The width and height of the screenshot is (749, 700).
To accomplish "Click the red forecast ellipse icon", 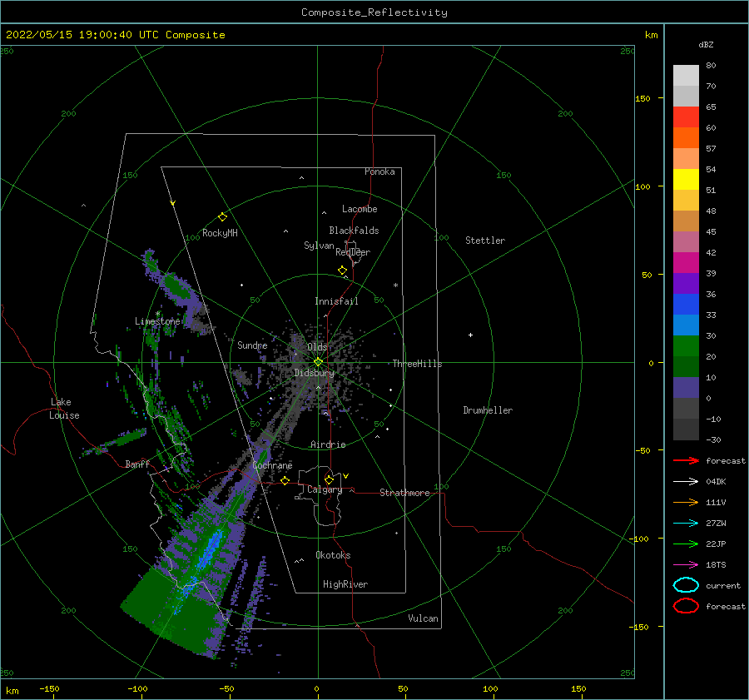I will (x=686, y=606).
